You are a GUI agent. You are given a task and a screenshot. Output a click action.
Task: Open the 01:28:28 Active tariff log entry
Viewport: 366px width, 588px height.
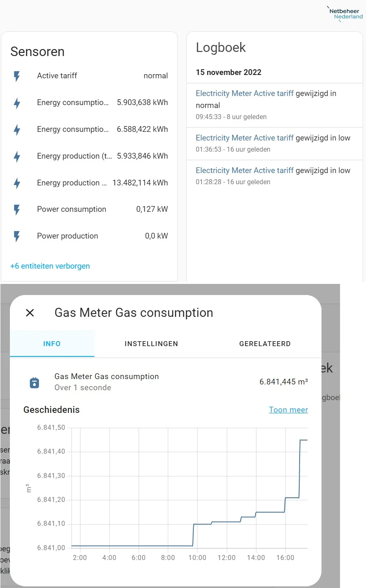click(x=244, y=171)
